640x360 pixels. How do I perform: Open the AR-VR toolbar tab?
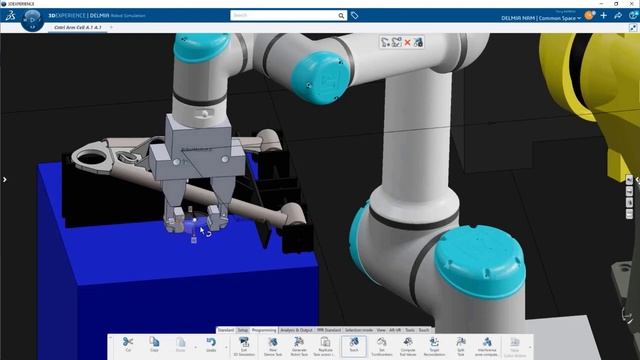tap(395, 330)
